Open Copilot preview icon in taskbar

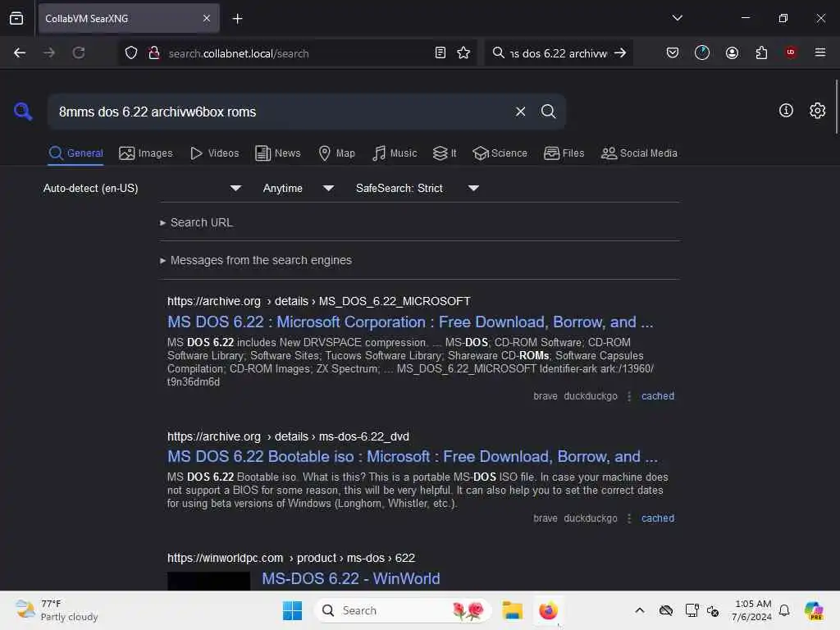813,610
